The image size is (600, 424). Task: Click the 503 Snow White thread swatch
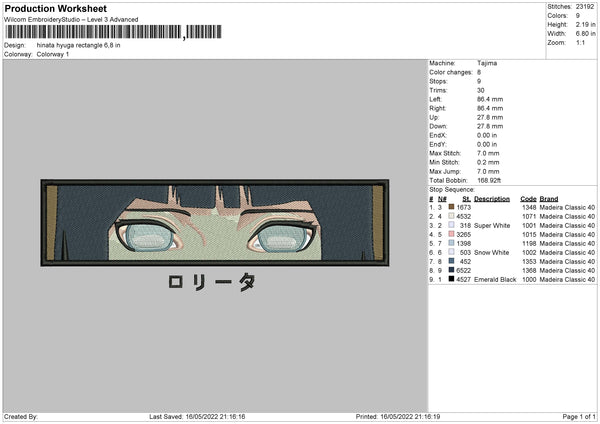pos(451,252)
